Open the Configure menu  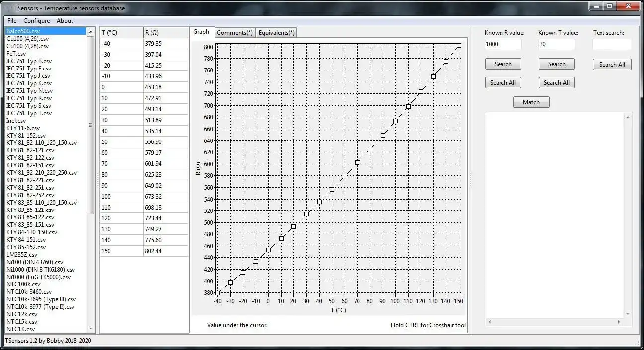tap(37, 21)
